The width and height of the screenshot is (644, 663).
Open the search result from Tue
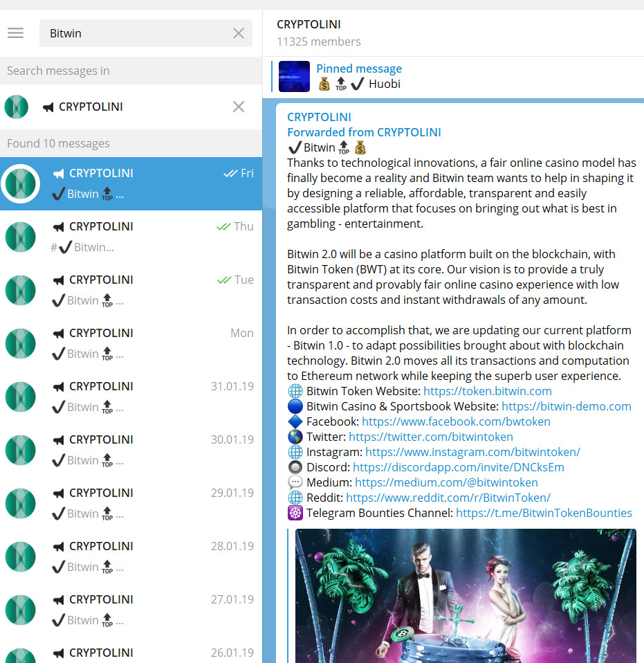(x=131, y=290)
